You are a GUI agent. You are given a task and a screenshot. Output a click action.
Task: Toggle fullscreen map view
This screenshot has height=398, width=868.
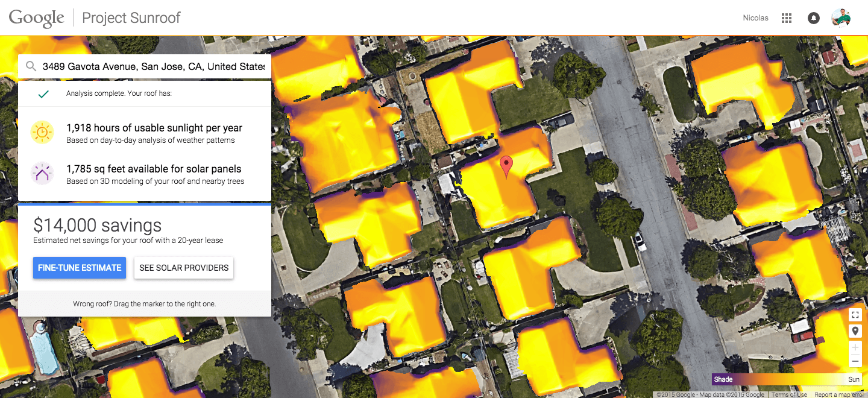[x=855, y=315]
